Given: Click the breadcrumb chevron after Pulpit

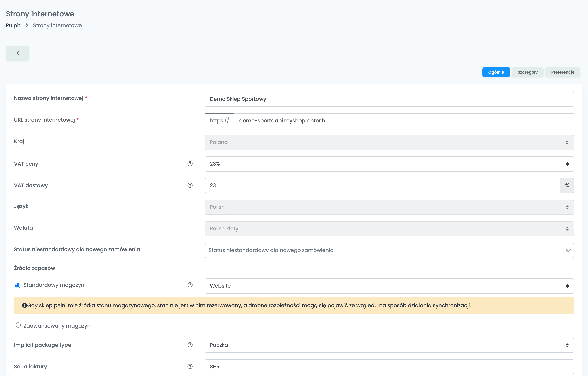Looking at the screenshot, I should tap(27, 25).
